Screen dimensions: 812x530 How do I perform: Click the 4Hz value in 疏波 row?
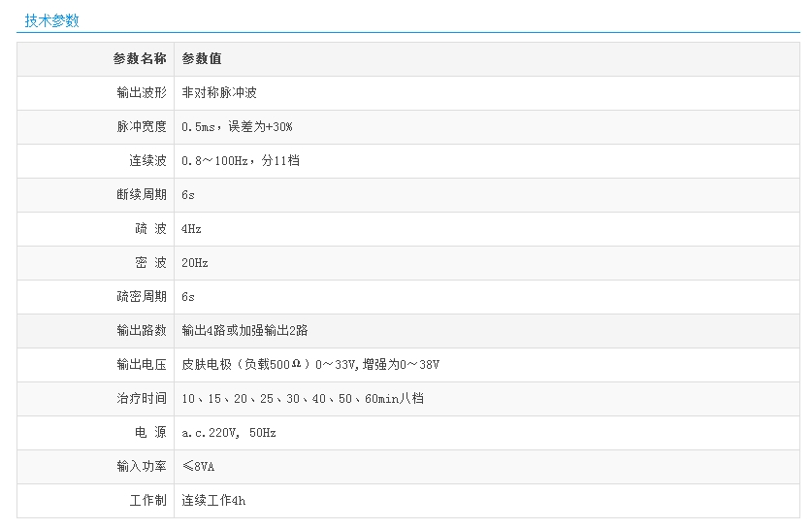coord(191,229)
